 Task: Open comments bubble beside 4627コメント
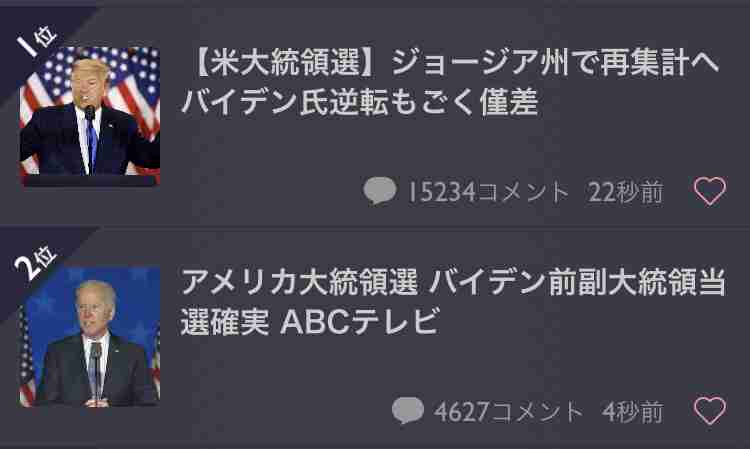(x=408, y=410)
